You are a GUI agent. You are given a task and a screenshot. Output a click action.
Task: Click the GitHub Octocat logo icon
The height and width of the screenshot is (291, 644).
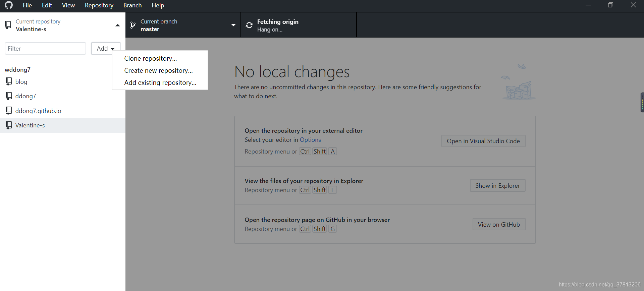[9, 5]
